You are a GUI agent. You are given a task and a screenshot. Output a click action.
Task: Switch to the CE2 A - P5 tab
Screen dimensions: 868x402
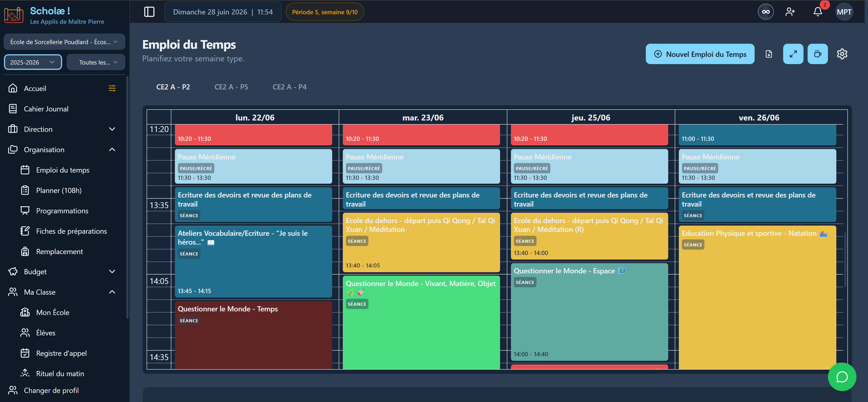tap(231, 87)
